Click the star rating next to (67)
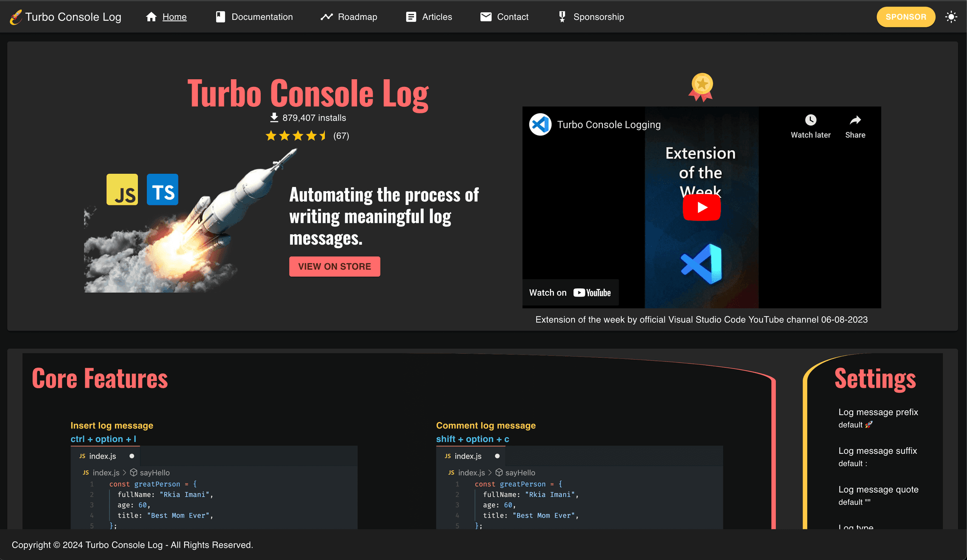 [x=296, y=136]
